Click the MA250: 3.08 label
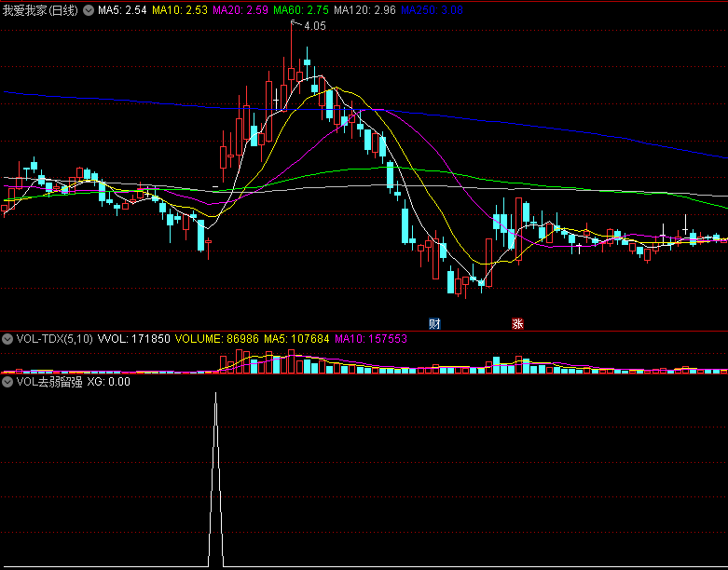This screenshot has width=728, height=570. click(x=432, y=10)
